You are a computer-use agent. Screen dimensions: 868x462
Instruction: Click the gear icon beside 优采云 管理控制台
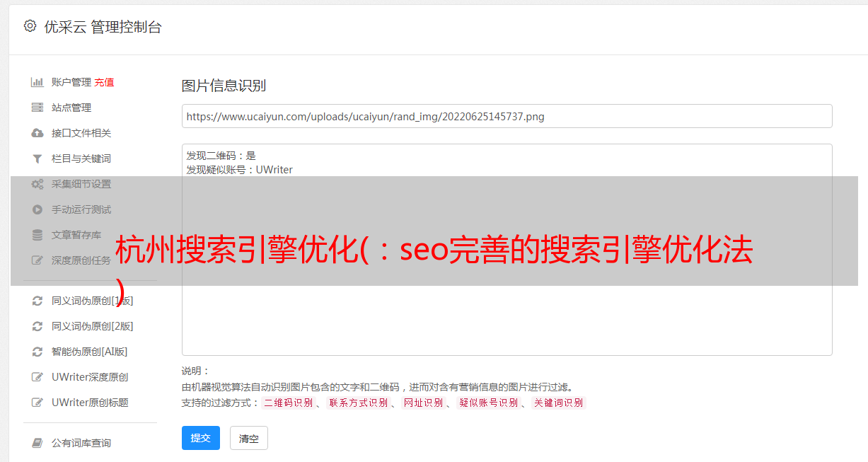[x=30, y=26]
